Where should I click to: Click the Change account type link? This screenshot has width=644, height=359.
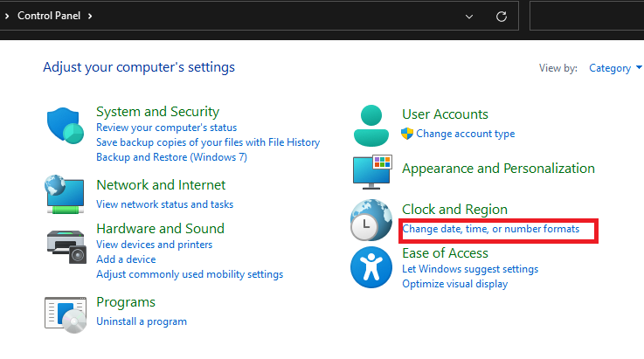pos(465,134)
